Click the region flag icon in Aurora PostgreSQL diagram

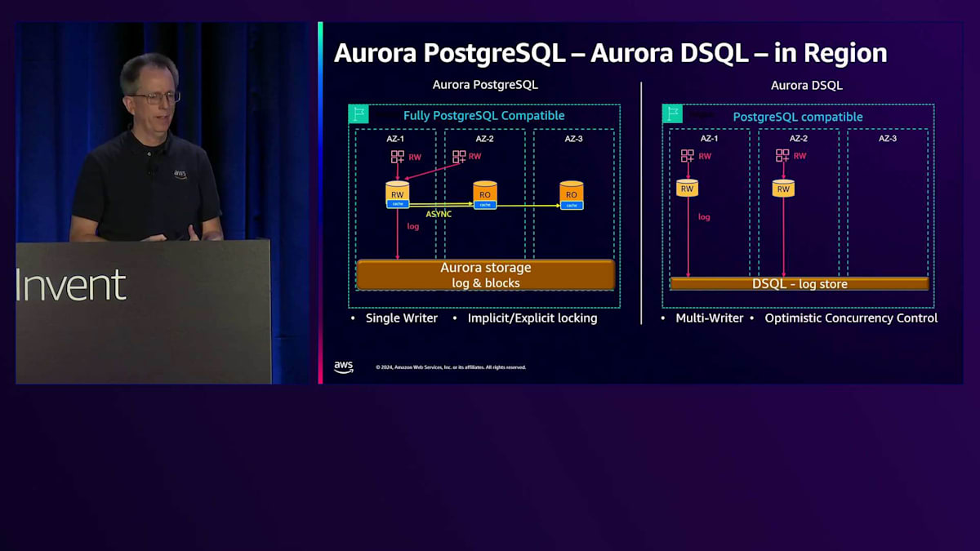[359, 113]
